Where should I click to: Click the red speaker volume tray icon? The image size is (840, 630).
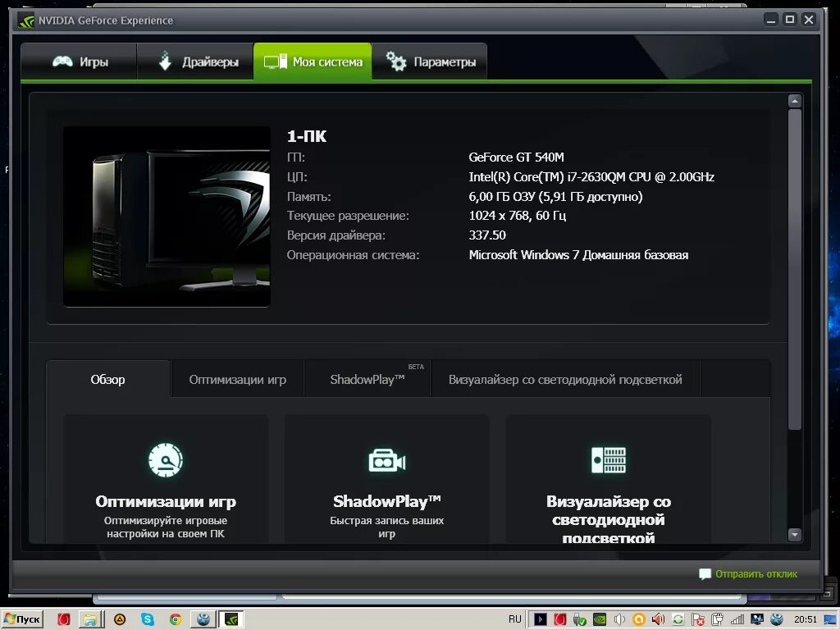click(658, 620)
